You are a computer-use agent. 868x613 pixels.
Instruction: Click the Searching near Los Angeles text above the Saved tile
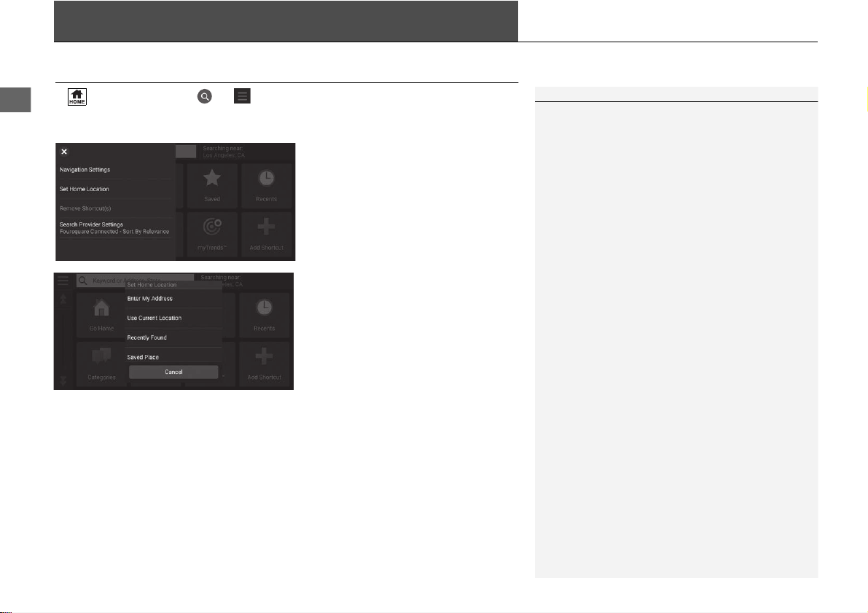click(224, 152)
